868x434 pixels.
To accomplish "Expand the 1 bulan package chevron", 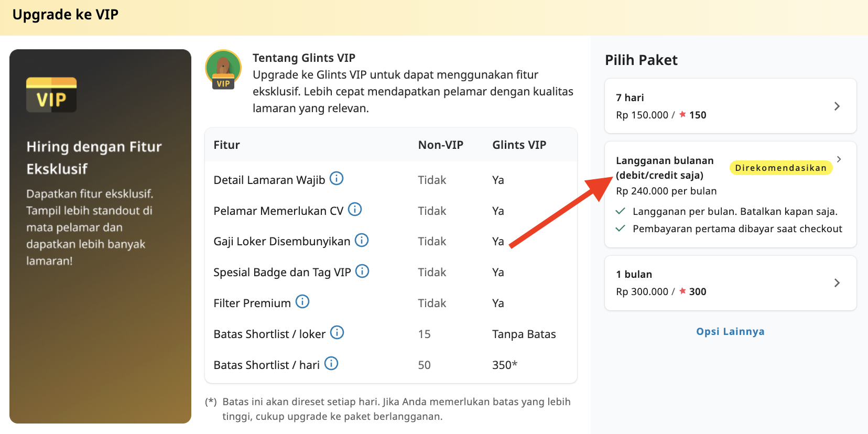I will (x=838, y=283).
